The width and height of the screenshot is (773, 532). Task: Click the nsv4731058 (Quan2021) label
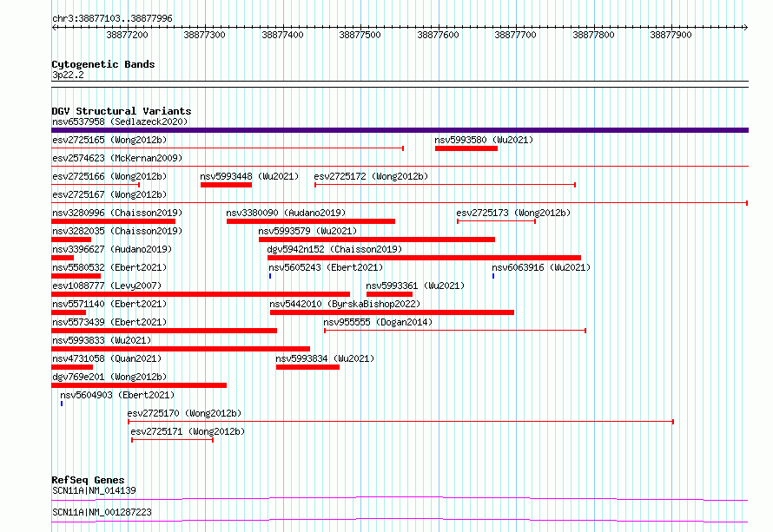click(107, 358)
